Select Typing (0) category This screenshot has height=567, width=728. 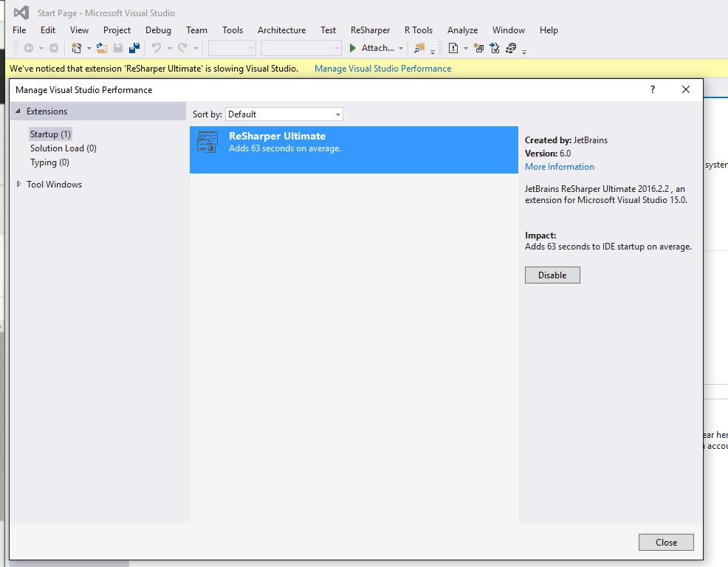pyautogui.click(x=49, y=162)
